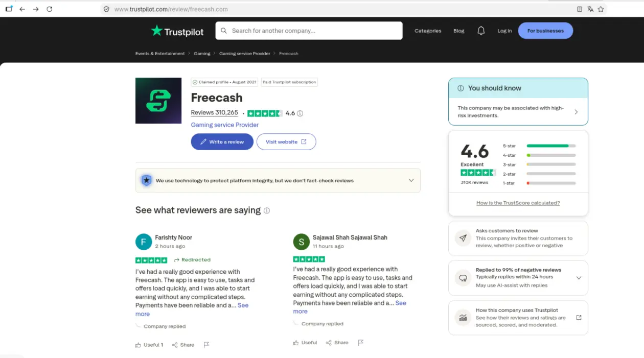The width and height of the screenshot is (644, 358).
Task: Click Sajawal Shah Sajawal Shah reviewer name
Action: (350, 237)
